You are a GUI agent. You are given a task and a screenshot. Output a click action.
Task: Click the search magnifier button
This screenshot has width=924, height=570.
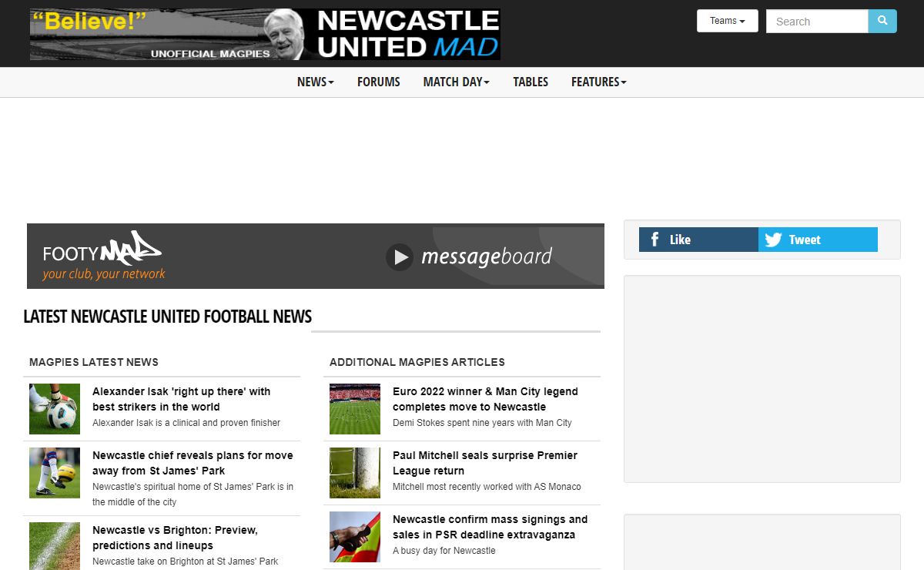pyautogui.click(x=882, y=21)
